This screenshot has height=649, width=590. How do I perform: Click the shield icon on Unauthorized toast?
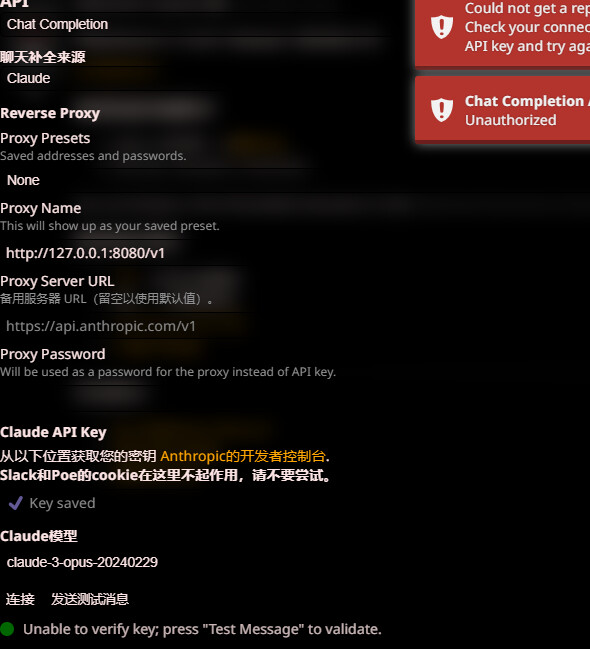tap(442, 110)
